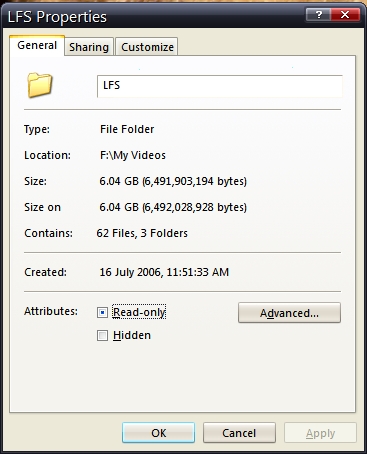
Task: Switch to the Sharing tab
Action: (x=89, y=47)
